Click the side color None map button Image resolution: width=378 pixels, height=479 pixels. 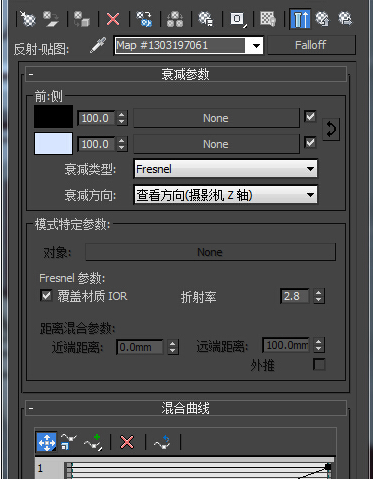pyautogui.click(x=216, y=144)
